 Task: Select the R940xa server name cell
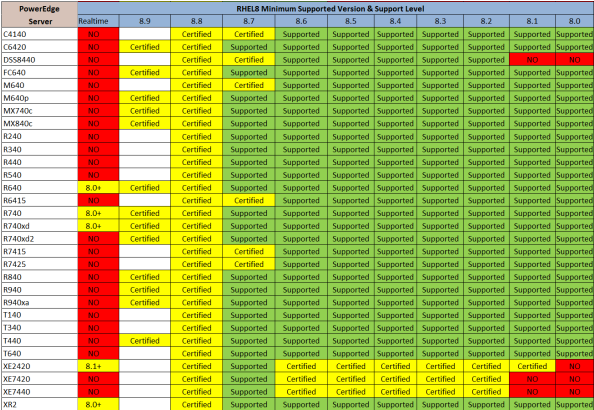coord(39,302)
